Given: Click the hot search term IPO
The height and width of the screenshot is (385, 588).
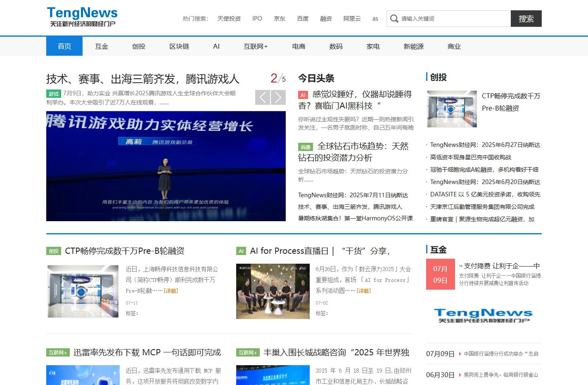Looking at the screenshot, I should (257, 19).
